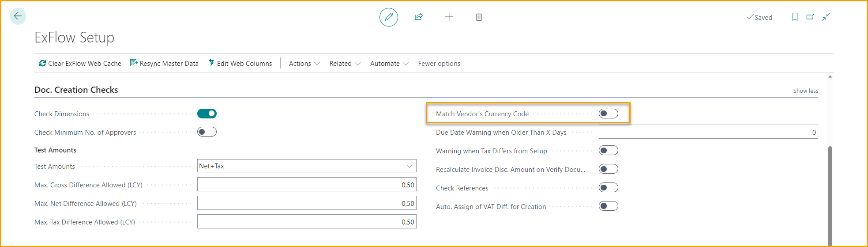
Task: Open page in new window icon
Action: coord(810,17)
